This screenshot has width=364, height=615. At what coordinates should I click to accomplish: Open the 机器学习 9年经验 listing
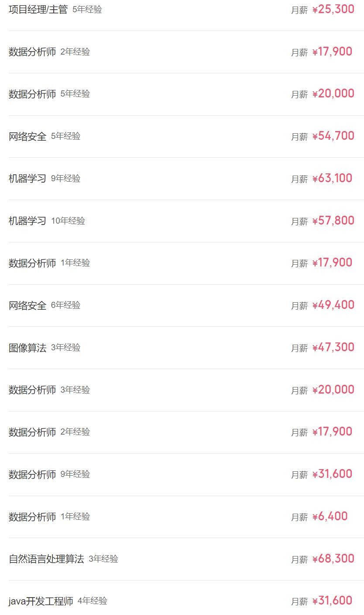[x=27, y=179]
